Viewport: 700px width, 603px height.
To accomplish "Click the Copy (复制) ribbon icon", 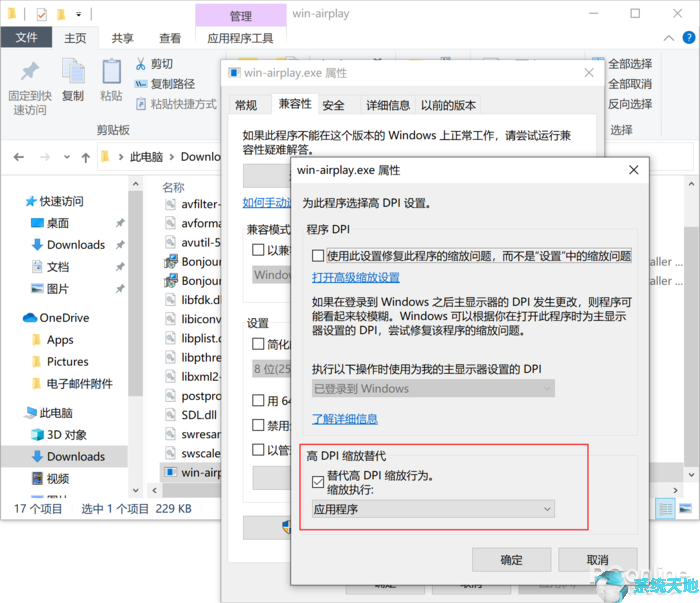I will click(x=73, y=71).
